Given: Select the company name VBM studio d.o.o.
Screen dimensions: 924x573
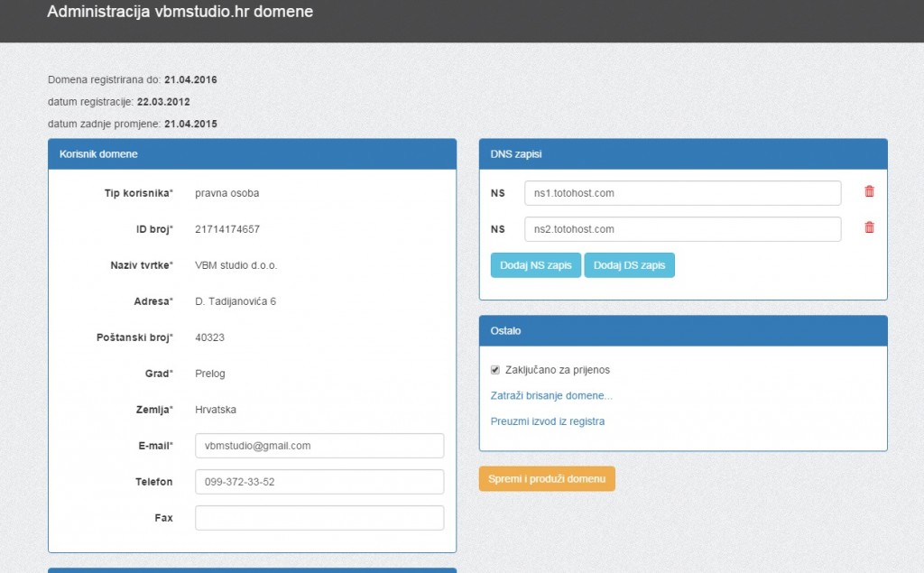Looking at the screenshot, I should click(236, 265).
